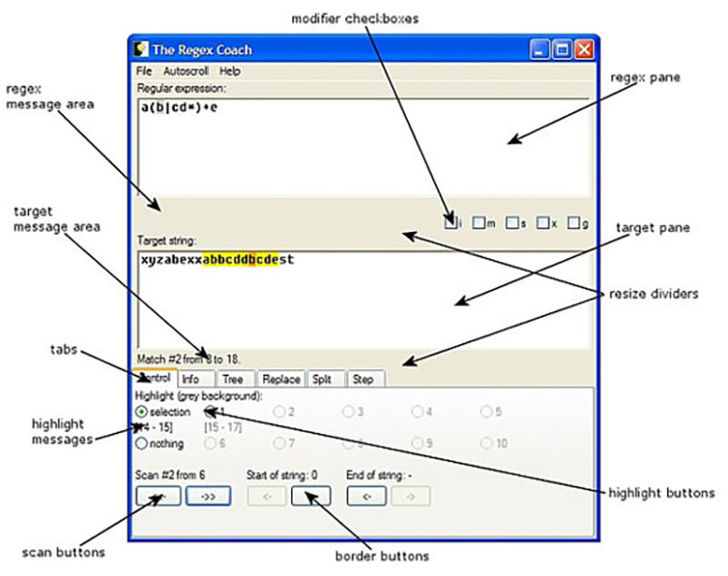Select highlight register radio button 4
The width and height of the screenshot is (728, 576).
pos(417,411)
